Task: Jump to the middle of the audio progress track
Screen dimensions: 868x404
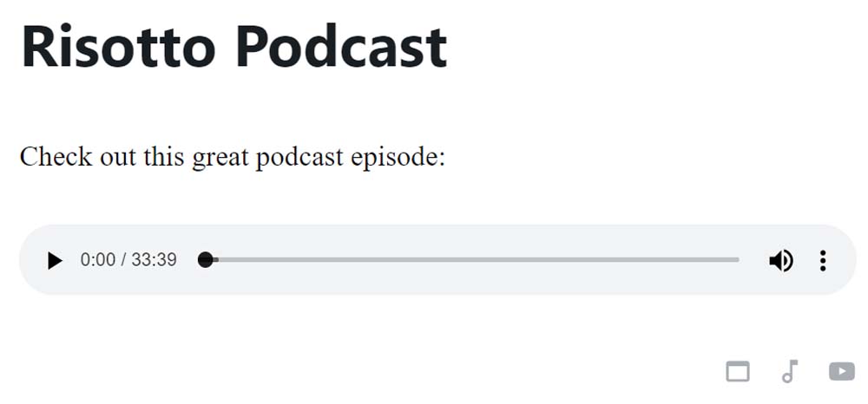Action: [x=472, y=260]
